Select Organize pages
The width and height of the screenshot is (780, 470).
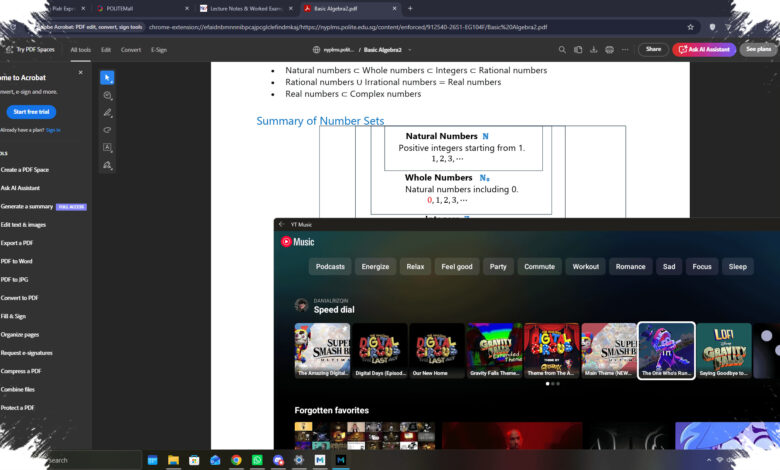tap(19, 335)
